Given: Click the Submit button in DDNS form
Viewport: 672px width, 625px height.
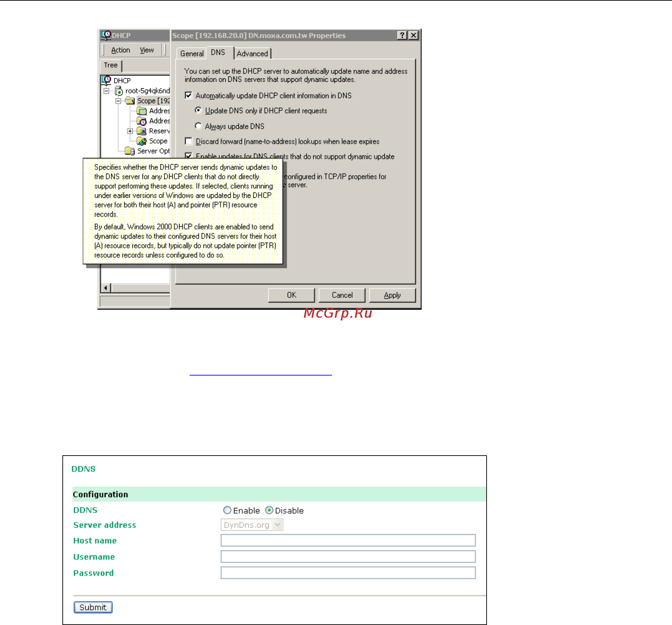Looking at the screenshot, I should point(93,607).
